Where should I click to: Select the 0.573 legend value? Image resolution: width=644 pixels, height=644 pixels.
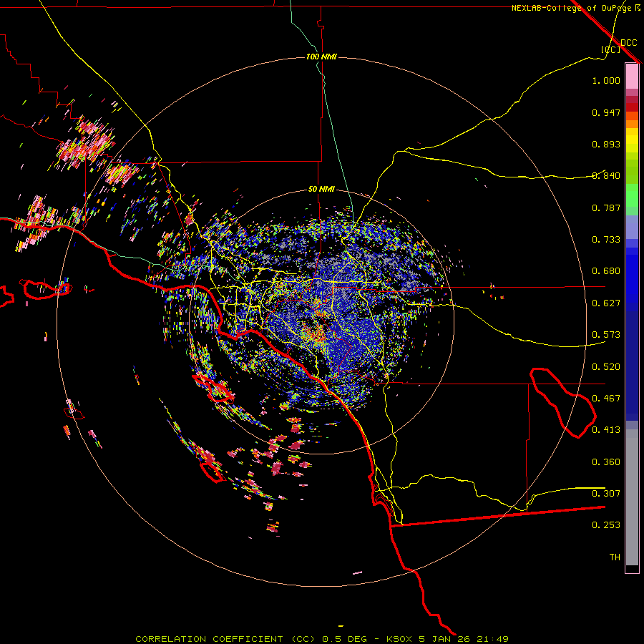pyautogui.click(x=606, y=335)
